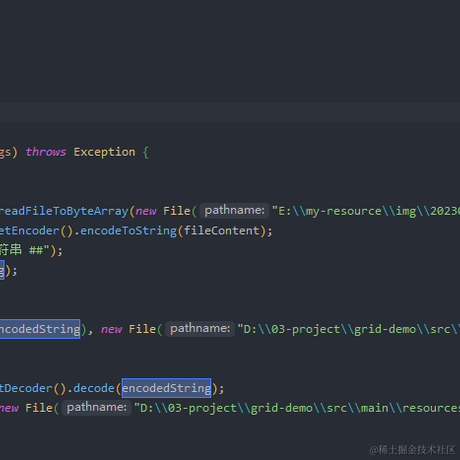Click 'File' after 'new' on the readFileToByteArray line
460x460 pixels.
pos(177,211)
